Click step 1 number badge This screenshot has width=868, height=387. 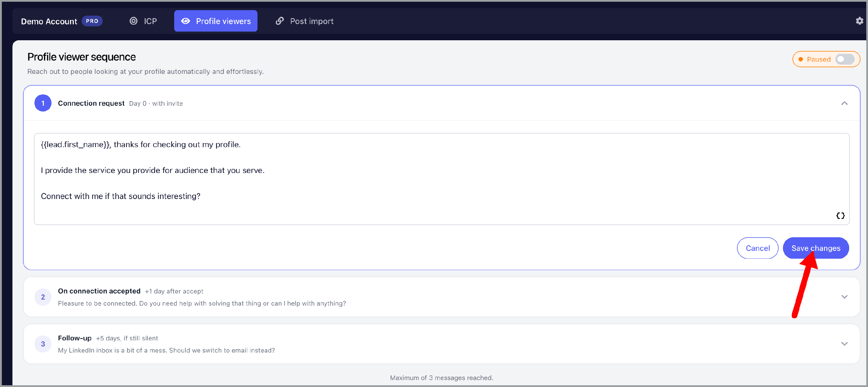click(43, 103)
